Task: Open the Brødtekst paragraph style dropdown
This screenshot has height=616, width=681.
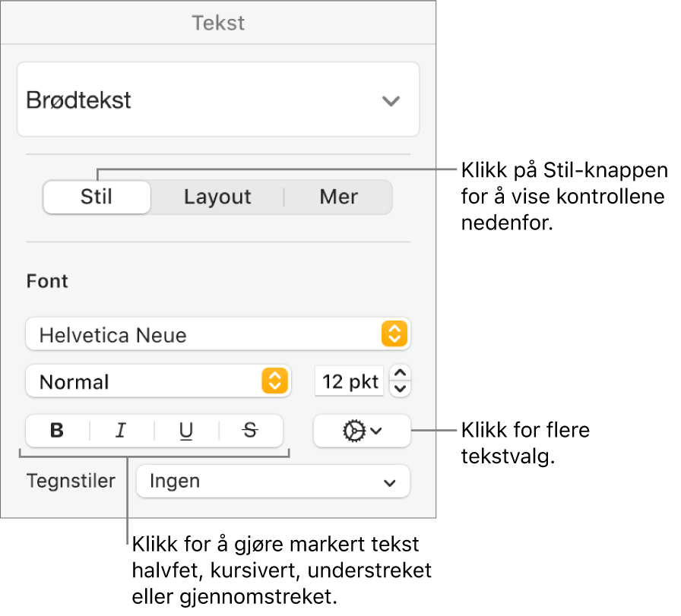Action: point(218,100)
